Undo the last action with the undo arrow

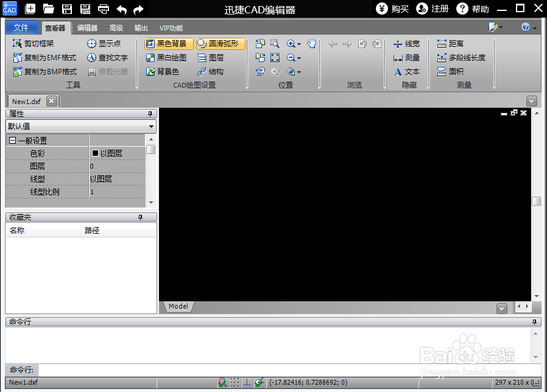point(121,9)
